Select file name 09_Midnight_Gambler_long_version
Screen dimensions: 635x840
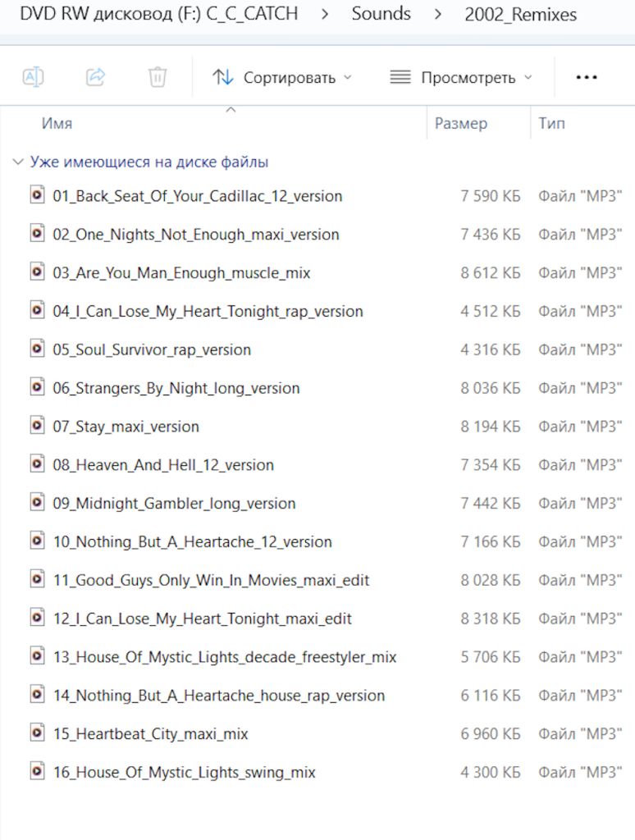point(174,504)
